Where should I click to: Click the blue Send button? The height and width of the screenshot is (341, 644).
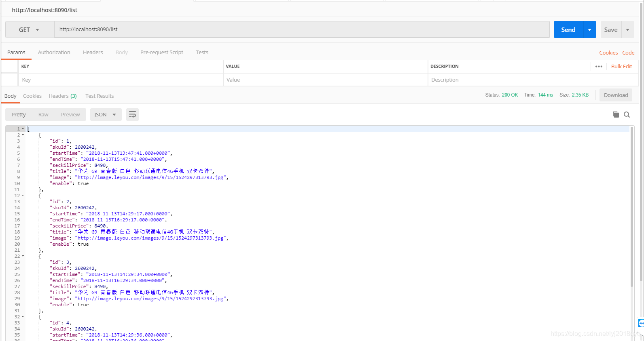[568, 29]
